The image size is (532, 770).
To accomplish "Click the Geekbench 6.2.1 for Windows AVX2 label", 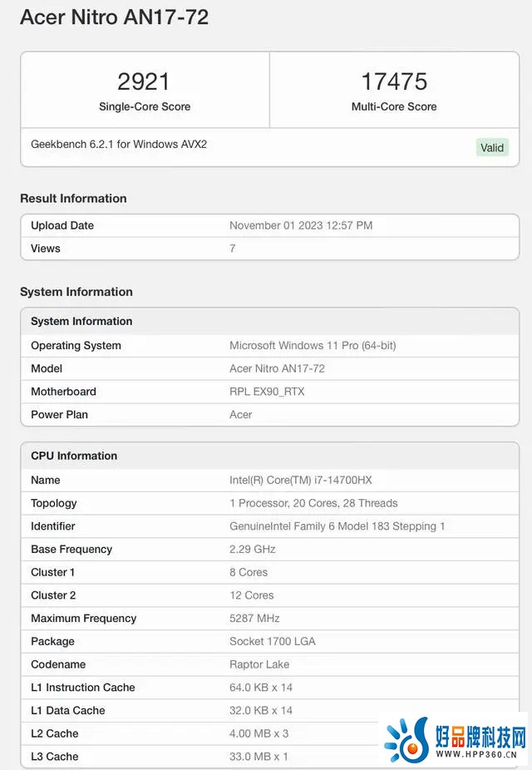I will coord(119,145).
